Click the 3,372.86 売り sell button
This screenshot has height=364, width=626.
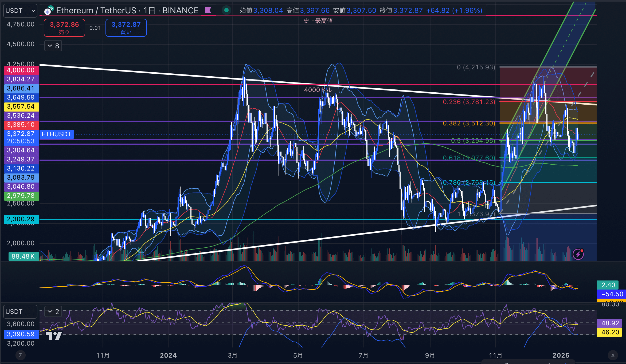[64, 28]
